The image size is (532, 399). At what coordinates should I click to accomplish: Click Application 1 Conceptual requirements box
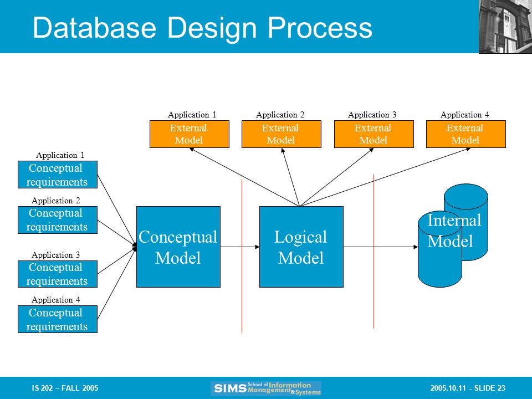click(x=58, y=175)
